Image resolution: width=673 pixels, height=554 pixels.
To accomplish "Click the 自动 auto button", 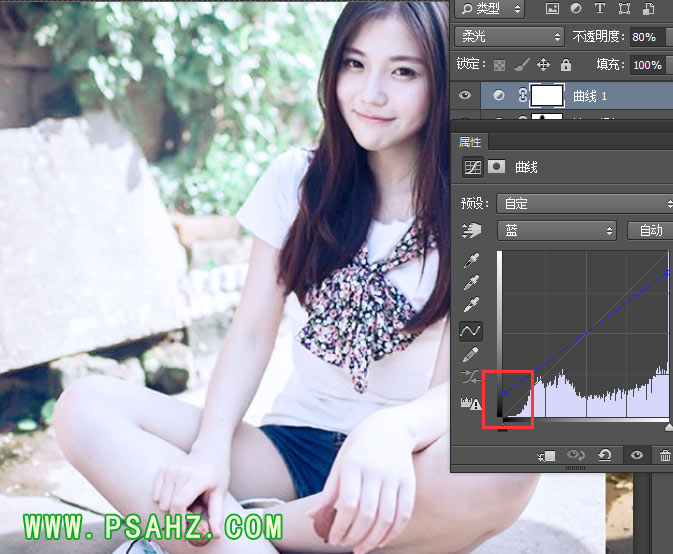I will click(x=651, y=231).
